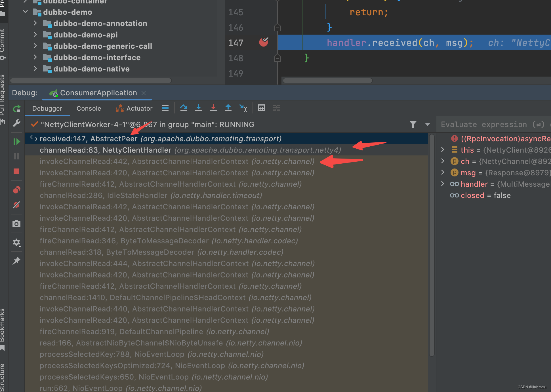Toggle Mute Breakpoints icon
Viewport: 551px width, 392px height.
click(x=16, y=205)
